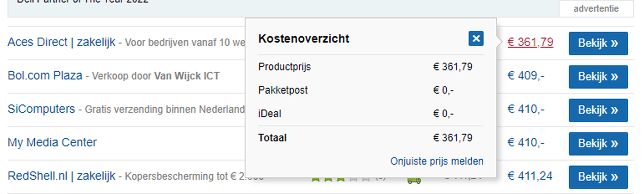Open SiComputers shop link
This screenshot has height=194, width=644.
[x=41, y=109]
